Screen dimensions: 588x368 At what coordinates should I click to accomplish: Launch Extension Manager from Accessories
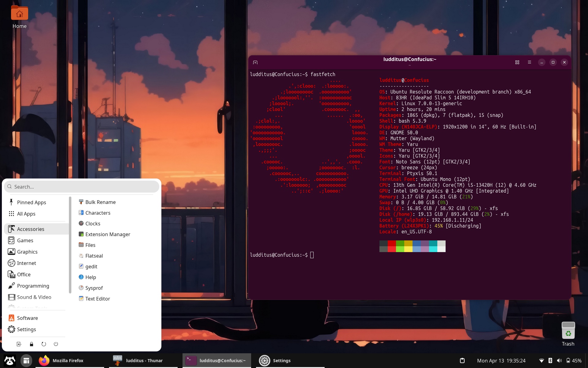(107, 234)
